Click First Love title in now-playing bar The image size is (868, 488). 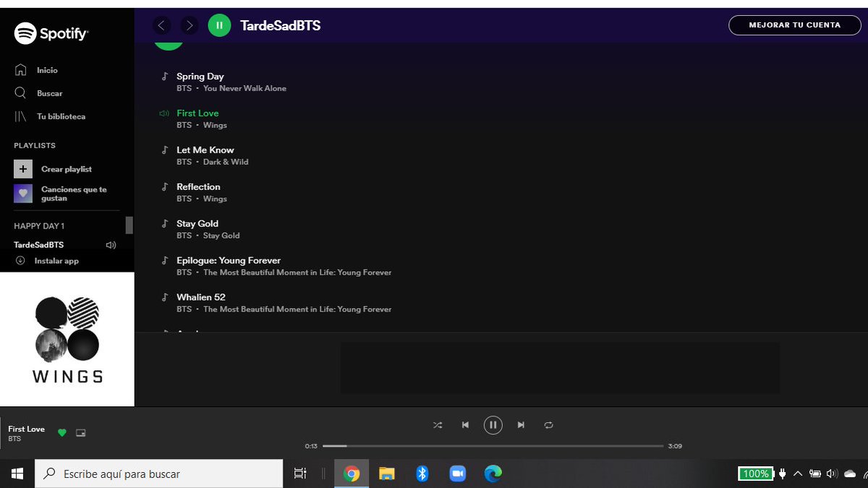(27, 429)
